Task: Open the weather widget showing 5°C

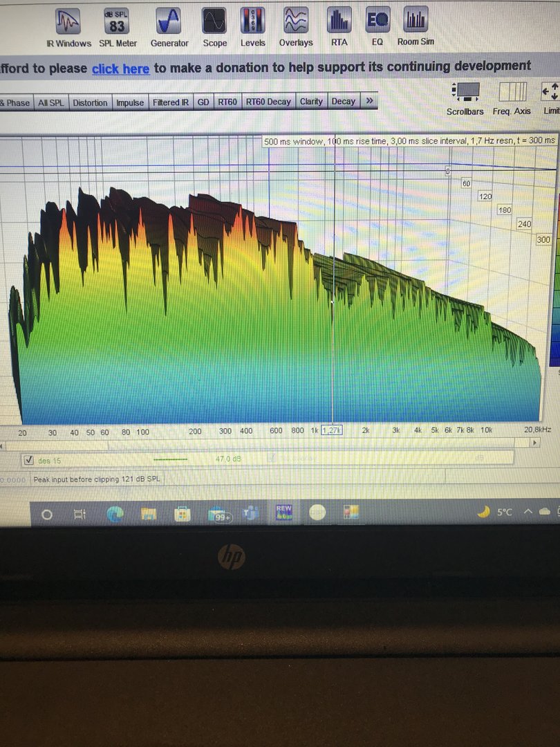Action: [x=495, y=512]
